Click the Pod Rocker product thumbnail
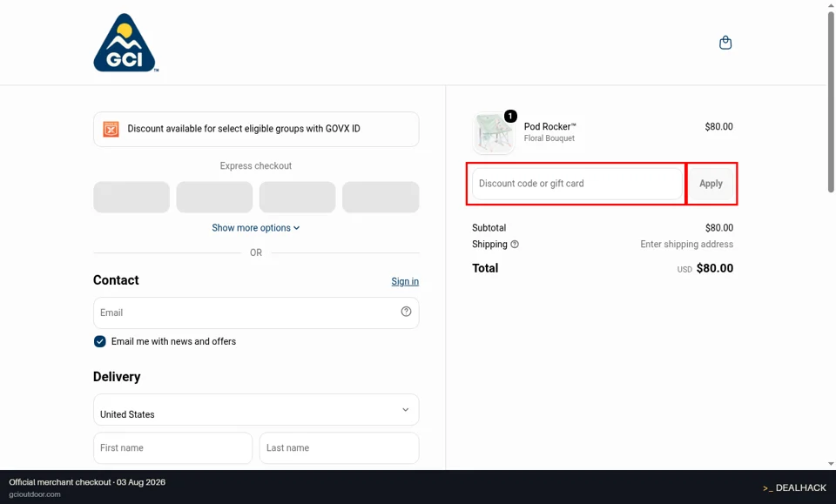836x504 pixels. (494, 132)
